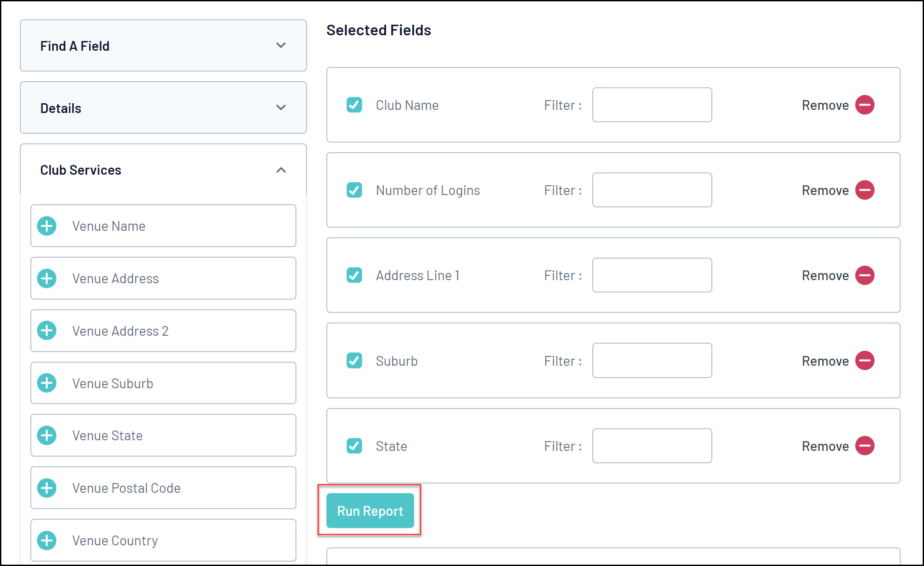The image size is (924, 566).
Task: Uncheck the Club Name checkbox
Action: (x=354, y=105)
